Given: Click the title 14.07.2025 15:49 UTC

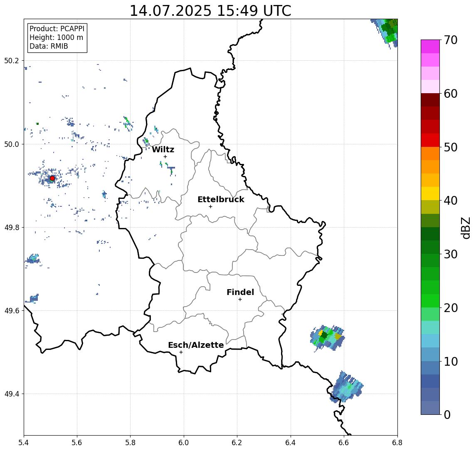Looking at the screenshot, I should click(x=210, y=11).
